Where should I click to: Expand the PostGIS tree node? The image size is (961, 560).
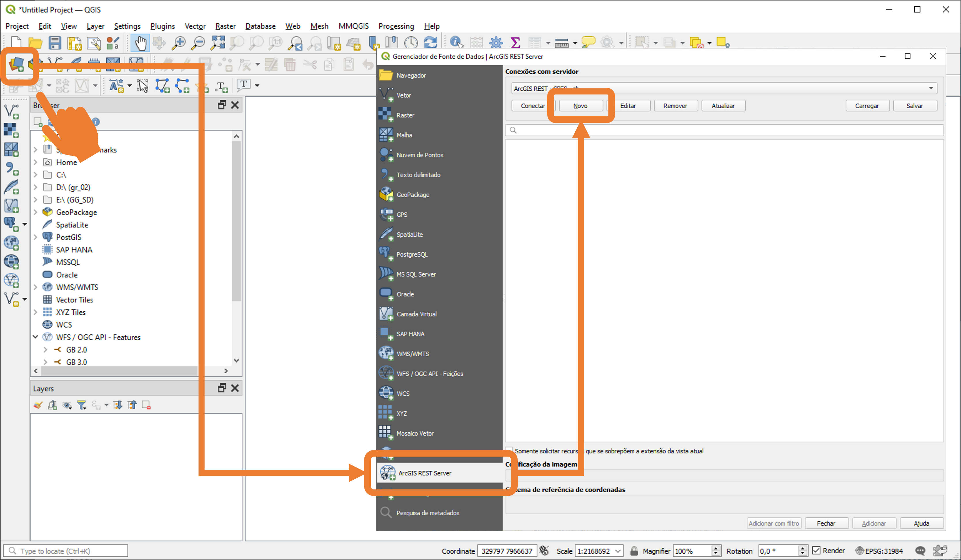[35, 237]
